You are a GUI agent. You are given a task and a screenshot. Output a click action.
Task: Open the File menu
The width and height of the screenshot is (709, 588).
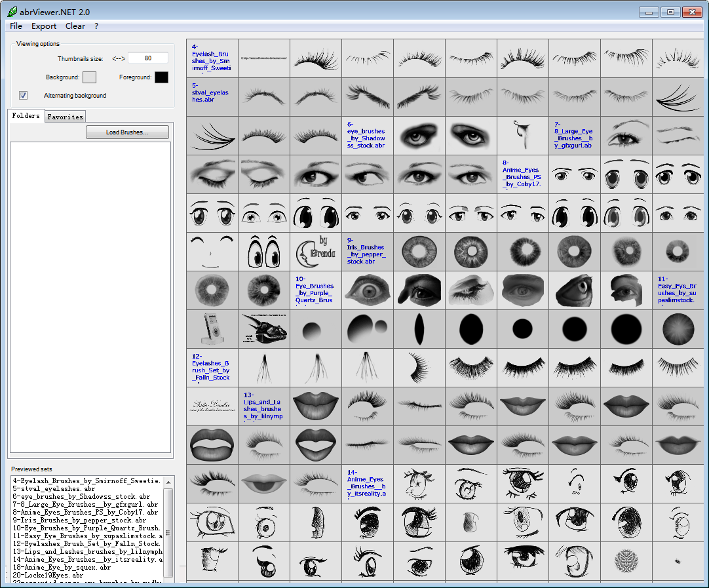coord(16,26)
